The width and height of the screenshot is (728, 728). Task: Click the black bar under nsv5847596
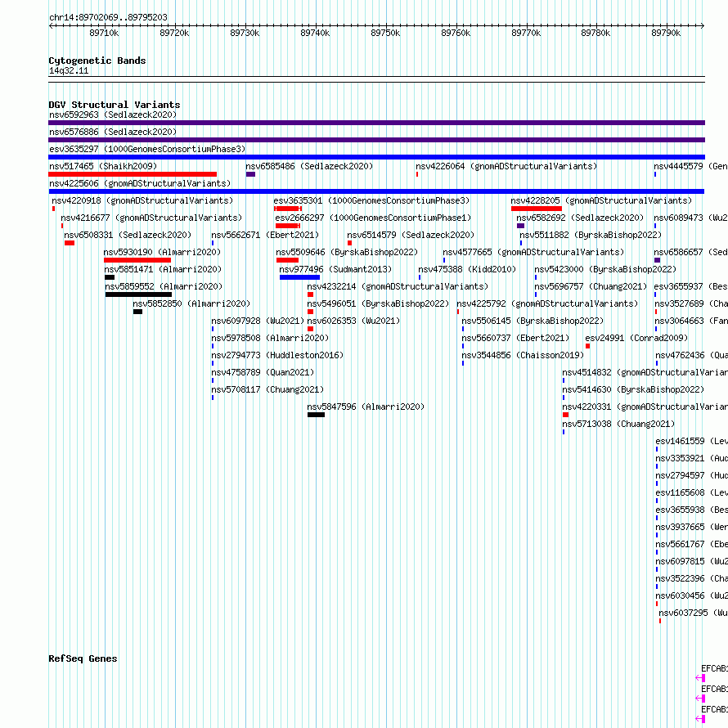[317, 415]
